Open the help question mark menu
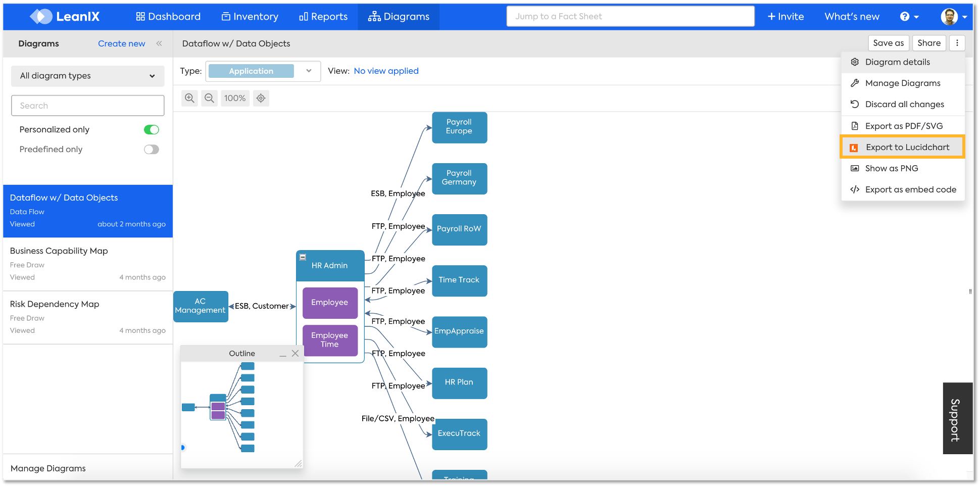980x486 pixels. pyautogui.click(x=909, y=17)
